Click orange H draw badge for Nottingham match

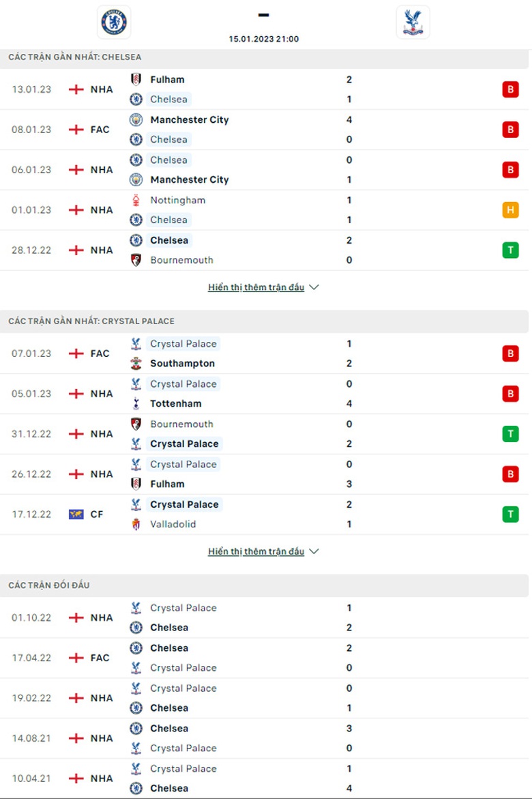(510, 210)
